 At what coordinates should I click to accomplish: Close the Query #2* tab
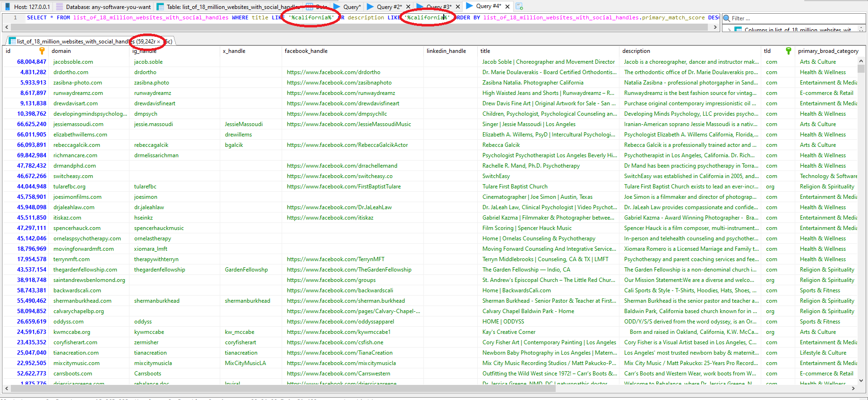408,7
